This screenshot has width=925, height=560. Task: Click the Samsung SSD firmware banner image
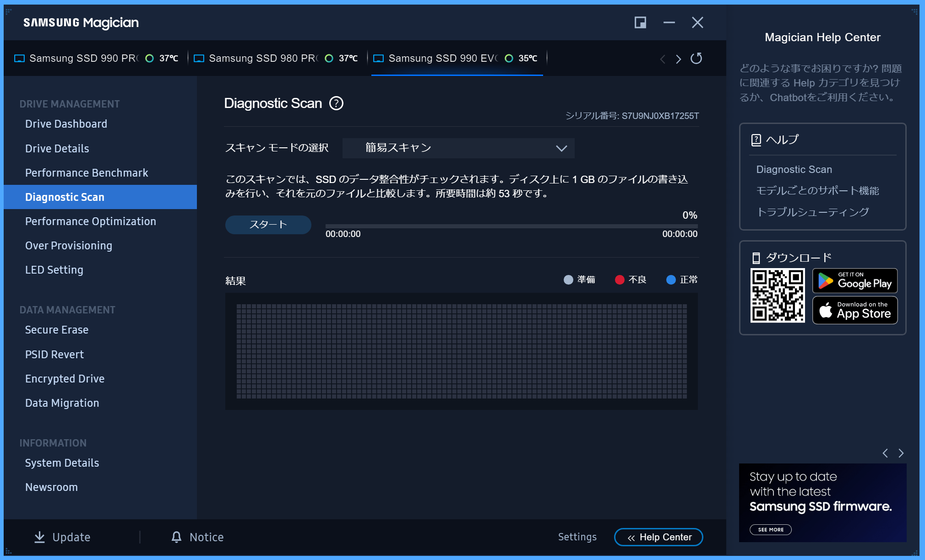pos(822,503)
